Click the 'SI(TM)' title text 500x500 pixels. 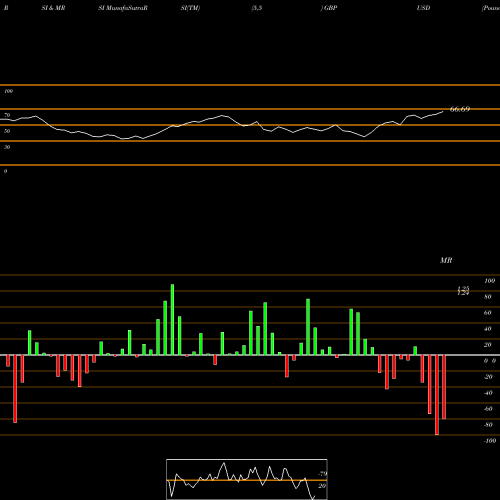click(190, 8)
